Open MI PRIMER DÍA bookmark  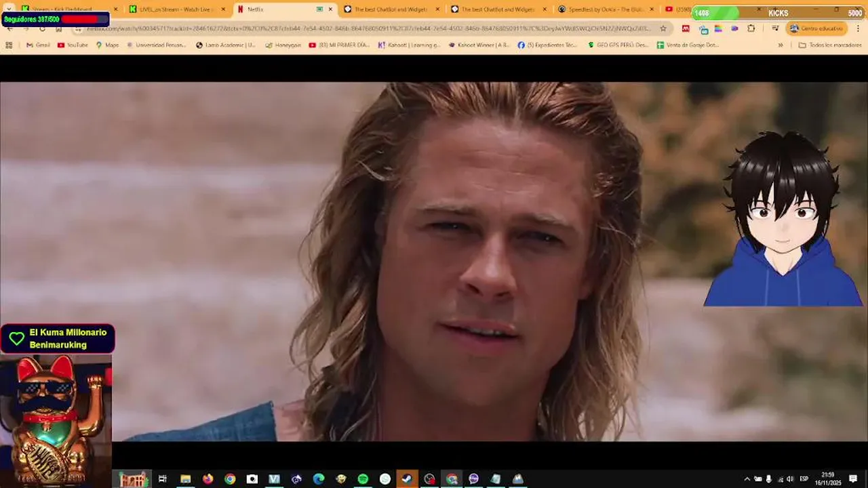pos(339,45)
